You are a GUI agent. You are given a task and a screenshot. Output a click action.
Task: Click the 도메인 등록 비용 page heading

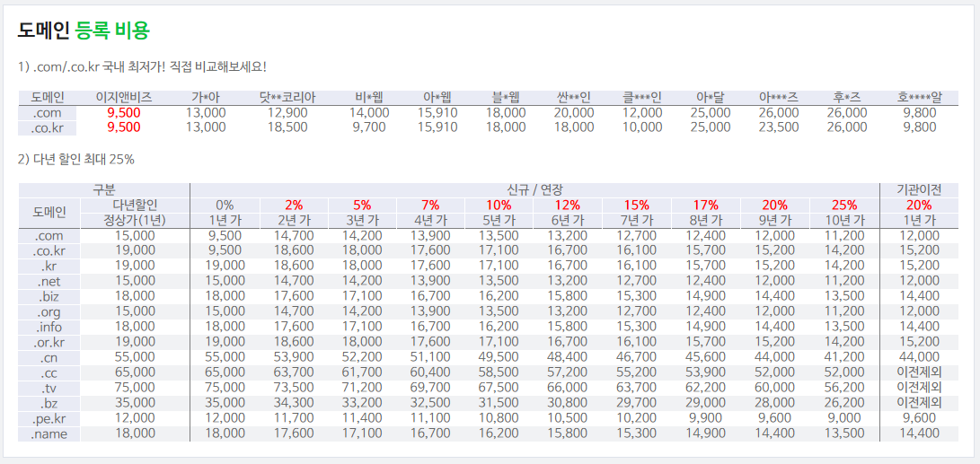[84, 31]
